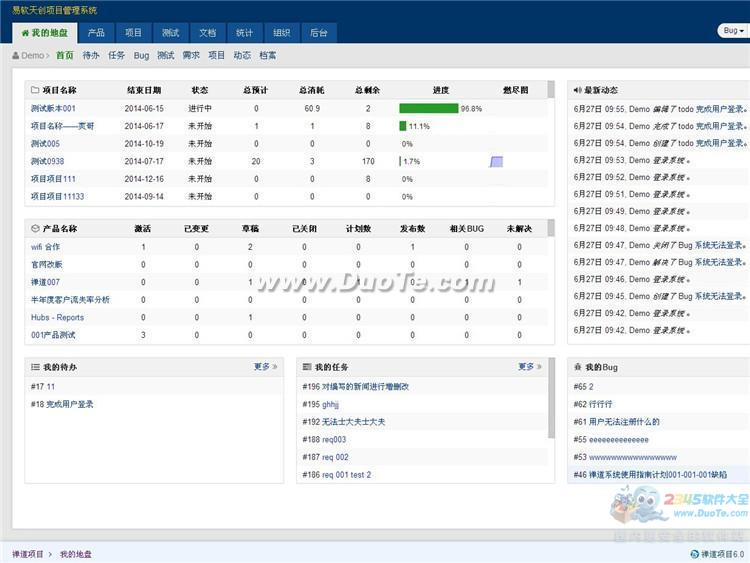This screenshot has height=563, width=750.
Task: Expand the Bug search dropdown
Action: [x=733, y=31]
